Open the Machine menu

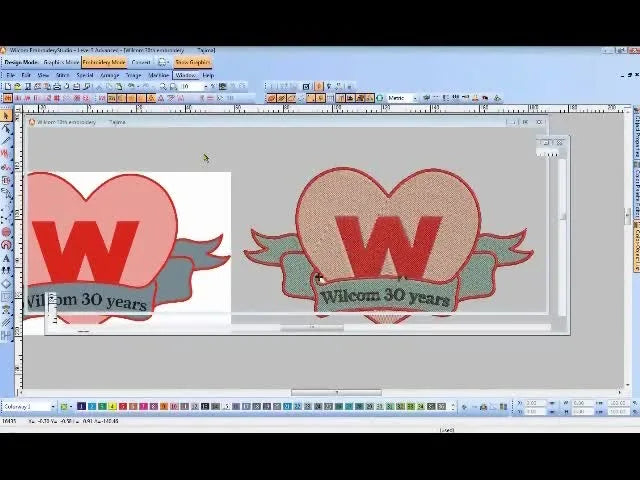(x=158, y=76)
